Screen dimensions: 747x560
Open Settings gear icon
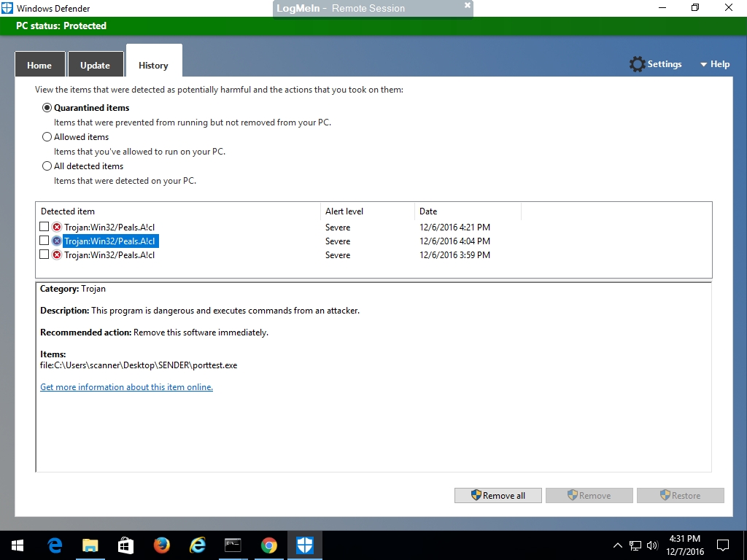point(637,64)
